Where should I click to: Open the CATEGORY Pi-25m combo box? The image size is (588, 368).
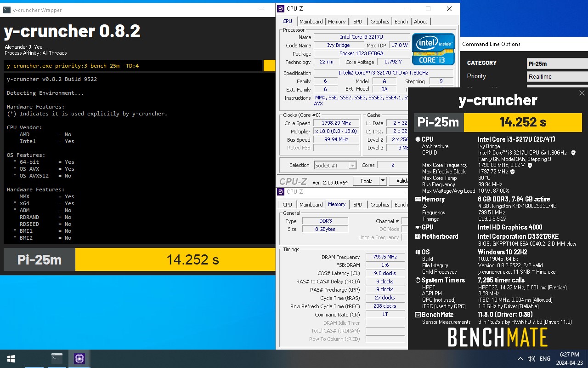point(557,64)
